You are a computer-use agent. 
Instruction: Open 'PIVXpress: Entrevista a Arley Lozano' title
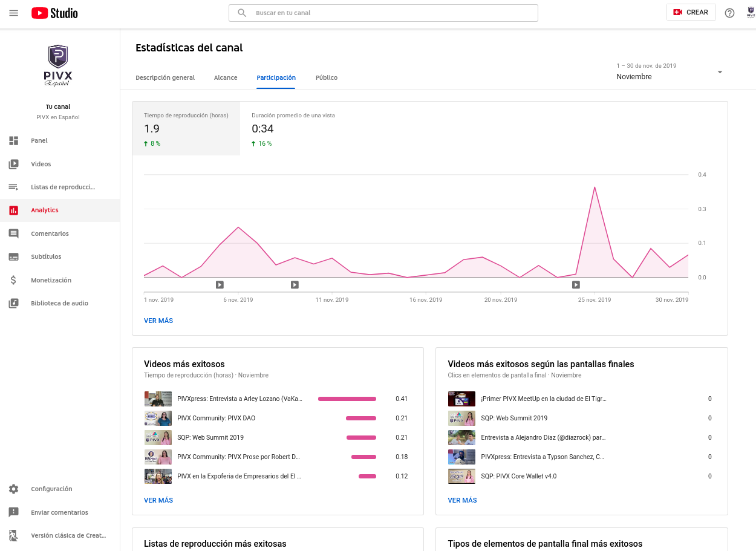tap(240, 399)
